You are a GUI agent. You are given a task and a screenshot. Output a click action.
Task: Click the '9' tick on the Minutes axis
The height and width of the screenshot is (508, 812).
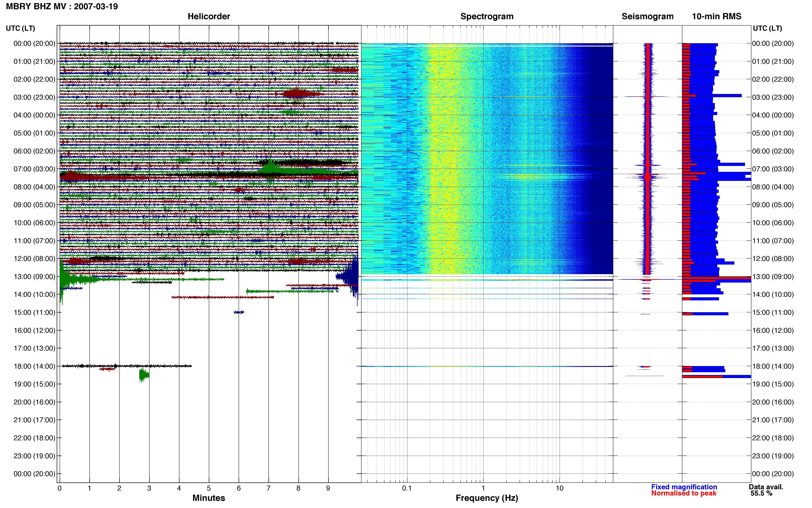328,488
